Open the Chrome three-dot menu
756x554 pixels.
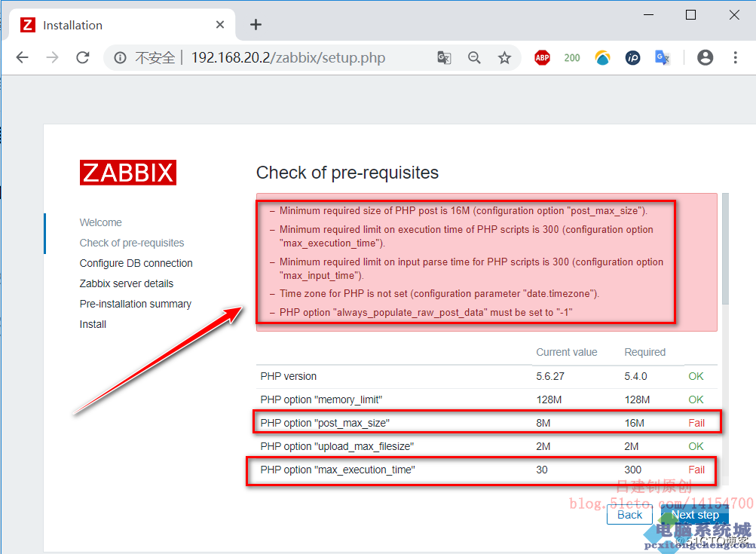point(735,58)
